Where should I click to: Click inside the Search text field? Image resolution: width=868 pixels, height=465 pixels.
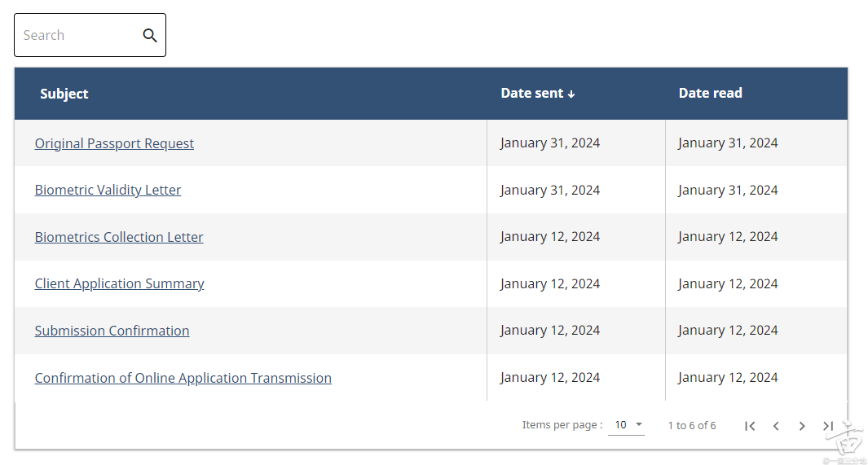click(77, 35)
